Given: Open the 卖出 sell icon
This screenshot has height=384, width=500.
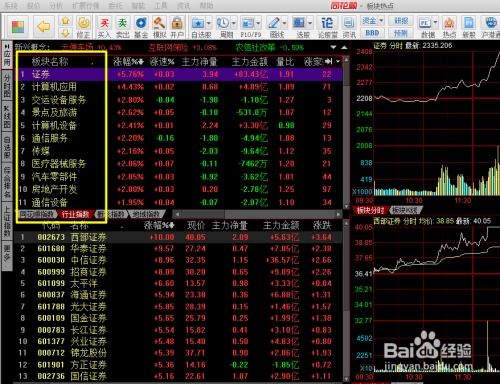Looking at the screenshot, I should pyautogui.click(x=122, y=27).
